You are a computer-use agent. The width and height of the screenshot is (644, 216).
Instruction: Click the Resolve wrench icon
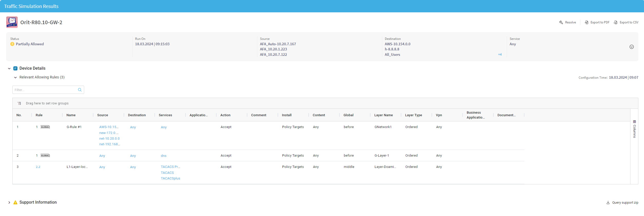[x=561, y=22]
